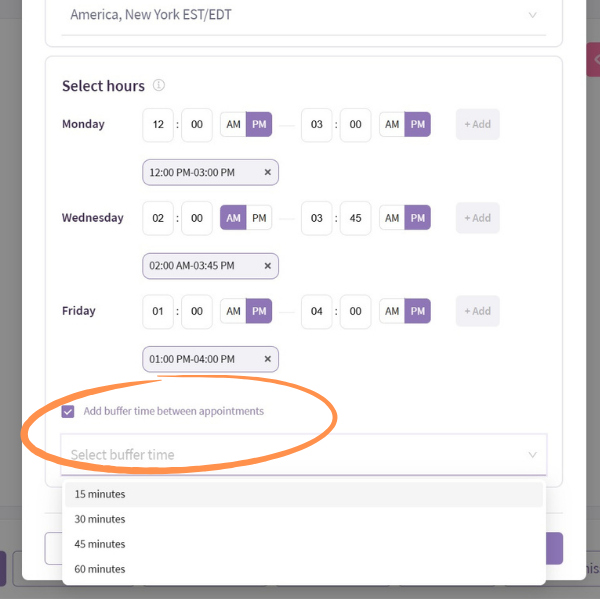The image size is (600, 600).
Task: Remove the 12:00 PM-03:00 PM time chip
Action: [x=267, y=173]
